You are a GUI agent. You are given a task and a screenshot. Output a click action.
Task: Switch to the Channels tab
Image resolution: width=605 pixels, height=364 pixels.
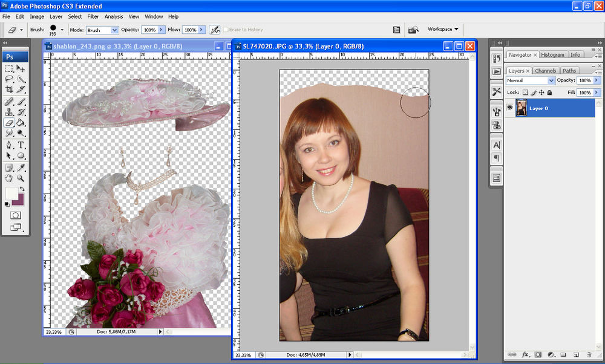545,71
